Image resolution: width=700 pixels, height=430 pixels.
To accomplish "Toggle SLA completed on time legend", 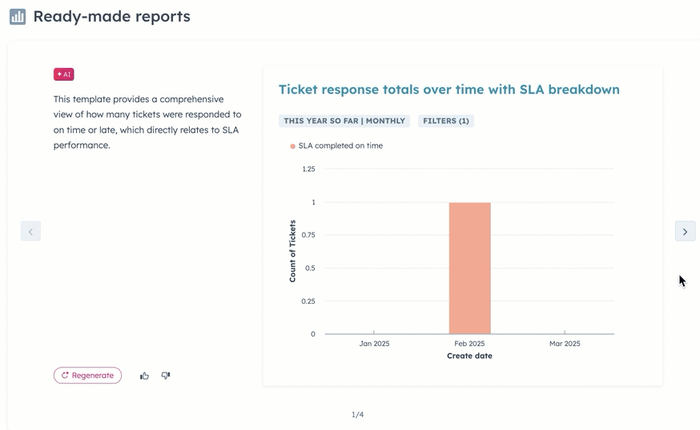I will click(336, 146).
